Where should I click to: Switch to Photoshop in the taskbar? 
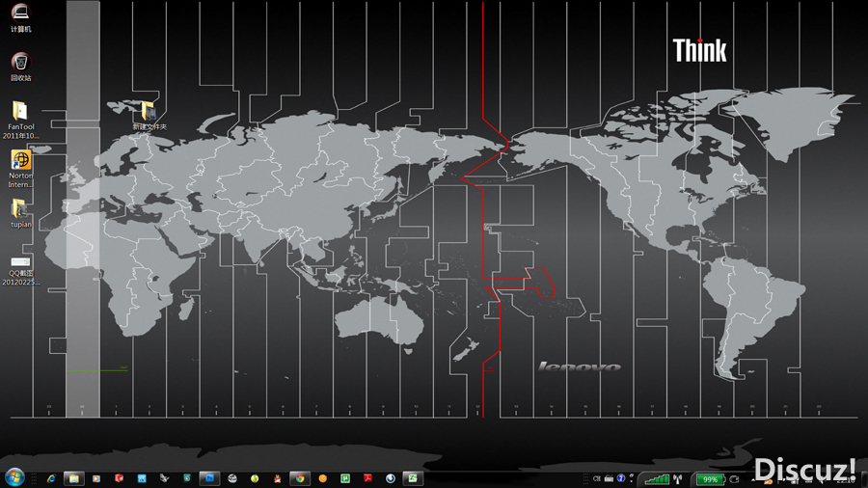[x=209, y=478]
